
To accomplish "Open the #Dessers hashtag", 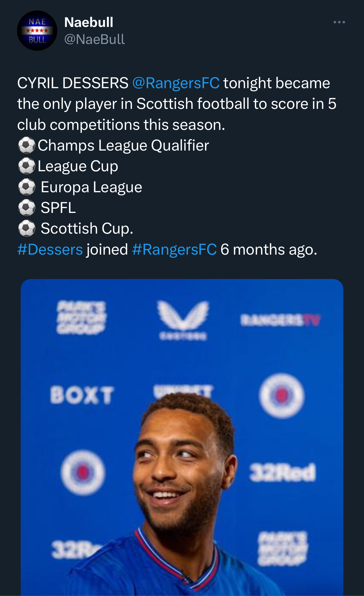I will tap(50, 250).
